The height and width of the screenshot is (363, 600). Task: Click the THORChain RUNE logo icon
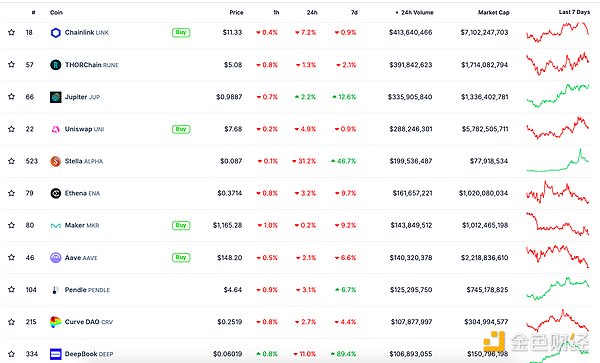pos(55,65)
